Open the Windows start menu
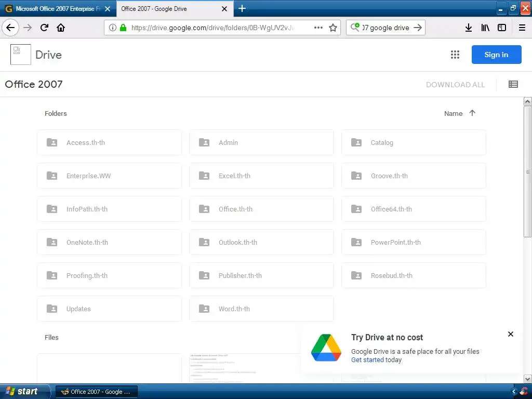Viewport: 532px width, 399px height. pos(24,392)
